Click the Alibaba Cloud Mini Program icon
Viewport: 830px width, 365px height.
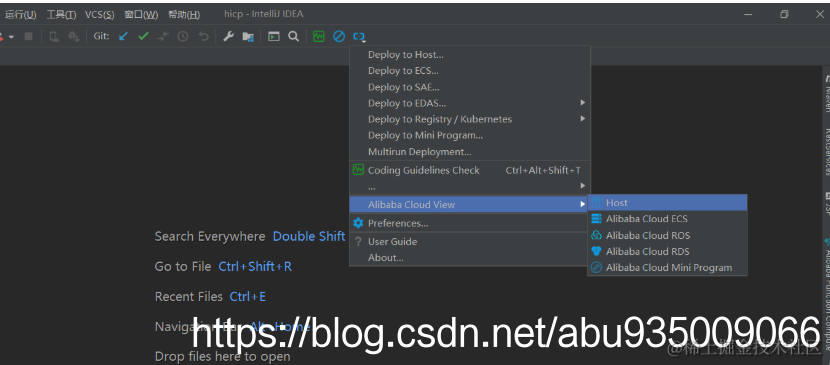(x=597, y=268)
